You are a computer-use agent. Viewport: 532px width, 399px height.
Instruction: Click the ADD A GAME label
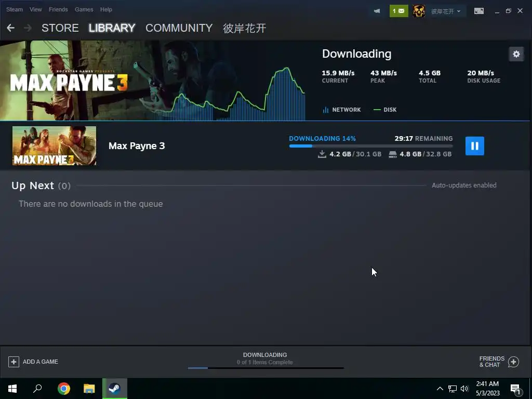pos(41,362)
